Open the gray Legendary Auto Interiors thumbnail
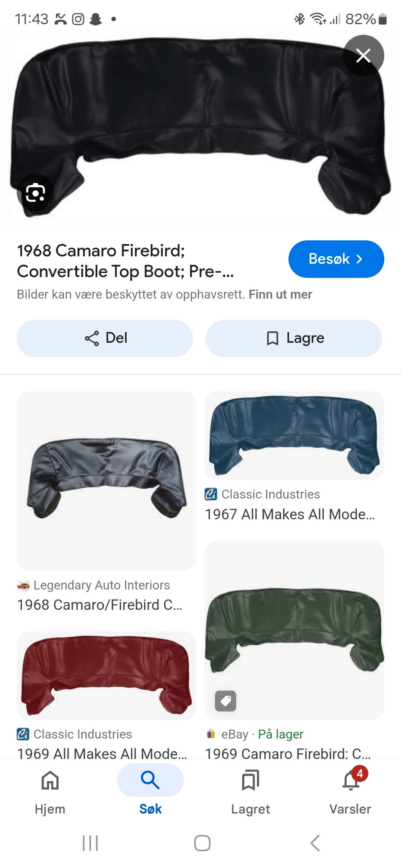 [x=107, y=481]
